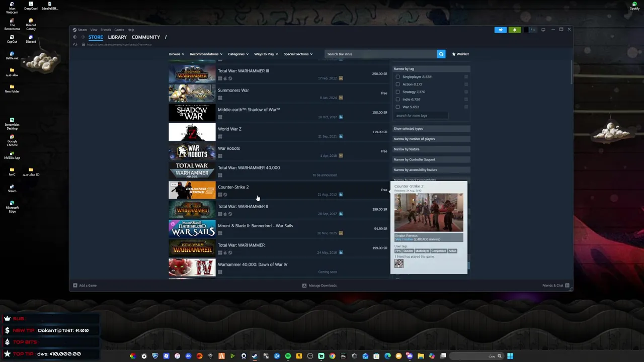Open the Dawn of War IV thumbnail
Screen dimensions: 644x362
pos(192,267)
